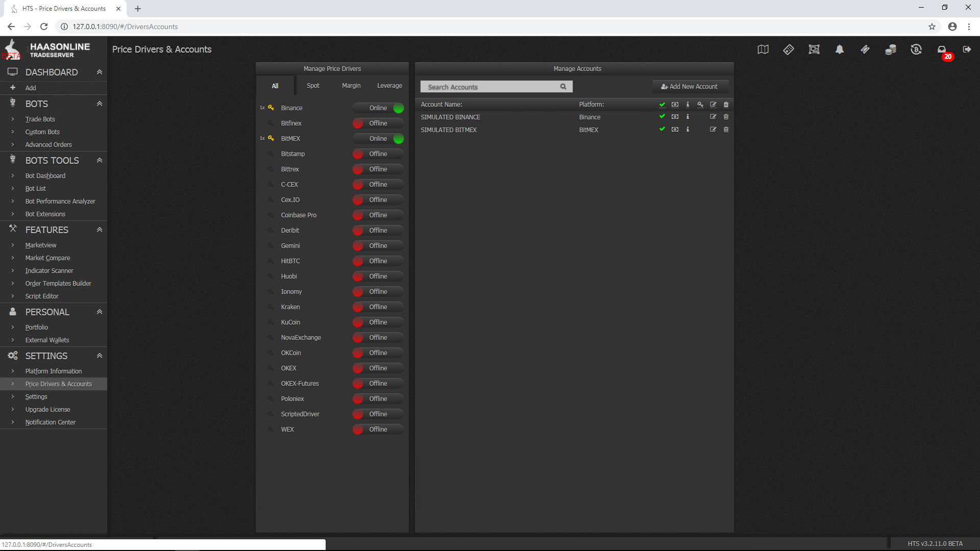Image resolution: width=980 pixels, height=551 pixels.
Task: Switch to the Margin drivers tab
Action: tap(351, 86)
